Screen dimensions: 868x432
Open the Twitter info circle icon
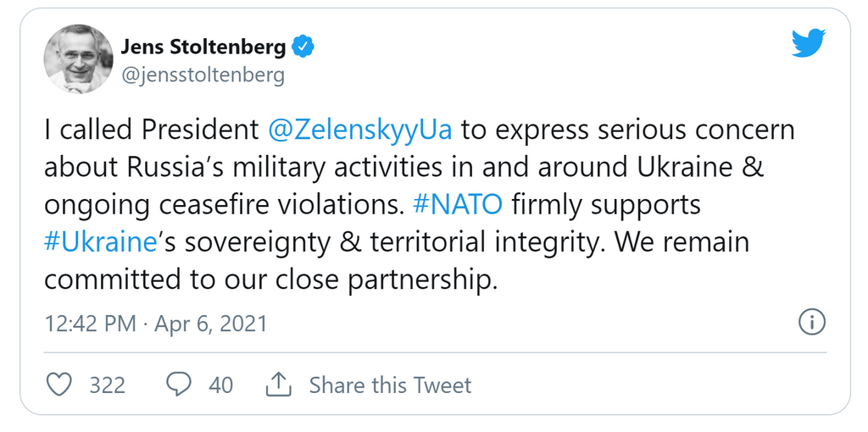812,323
